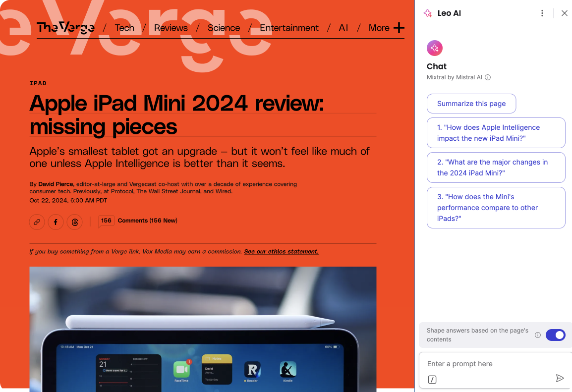Click the Oct 22, 2024 publish date

coord(68,201)
